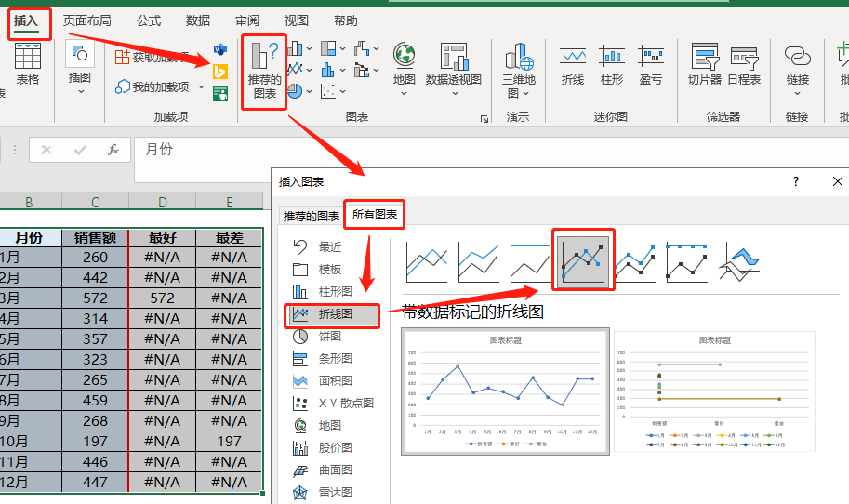This screenshot has height=504, width=849.
Task: Select 折线图 line chart category
Action: pyautogui.click(x=333, y=314)
